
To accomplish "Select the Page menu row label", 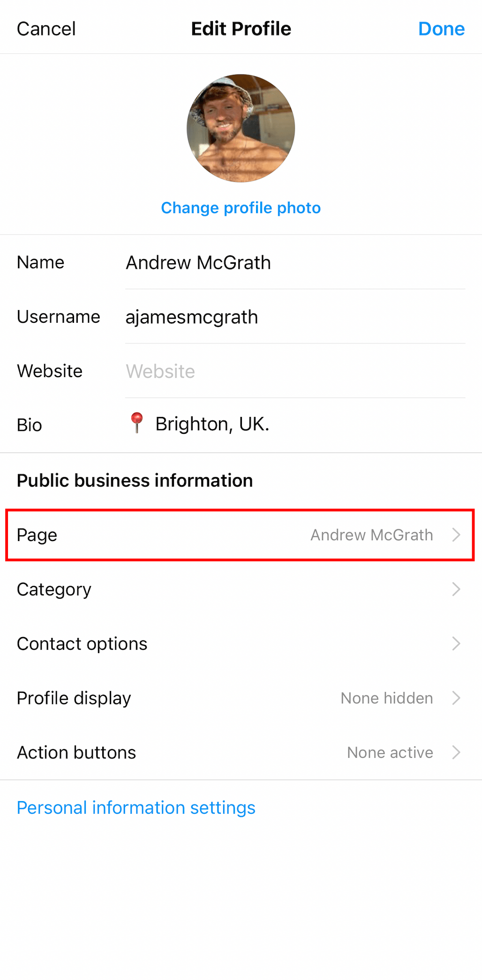I will click(x=37, y=535).
